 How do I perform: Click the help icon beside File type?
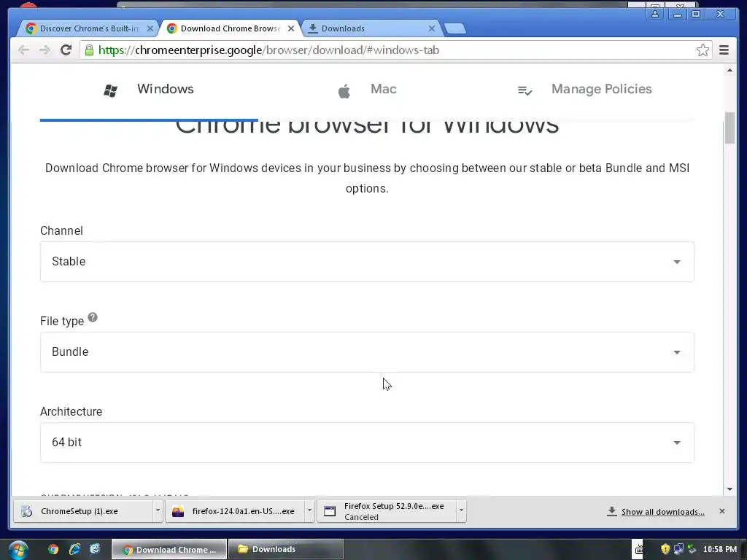click(x=93, y=317)
